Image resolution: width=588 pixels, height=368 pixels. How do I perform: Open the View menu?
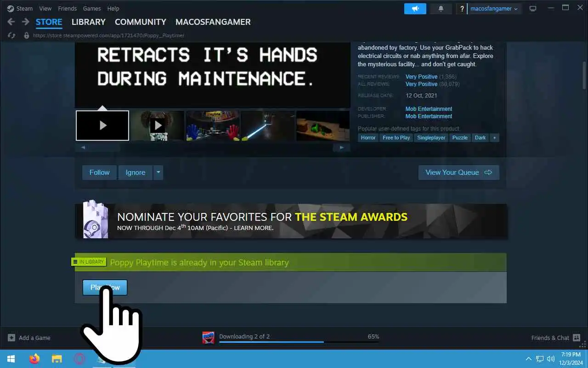coord(45,9)
